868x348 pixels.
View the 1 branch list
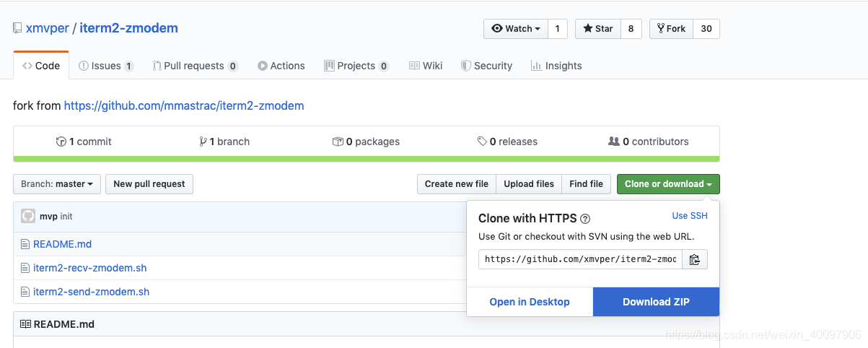tap(224, 142)
